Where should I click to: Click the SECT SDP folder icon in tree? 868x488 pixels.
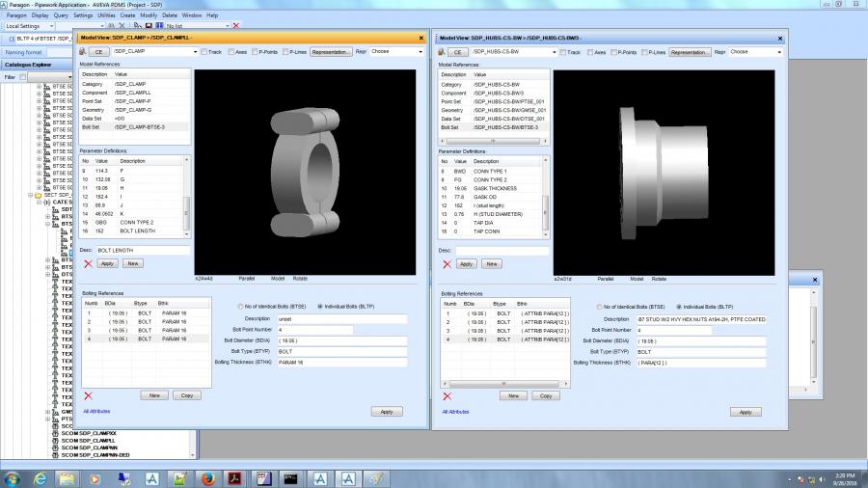[39, 195]
